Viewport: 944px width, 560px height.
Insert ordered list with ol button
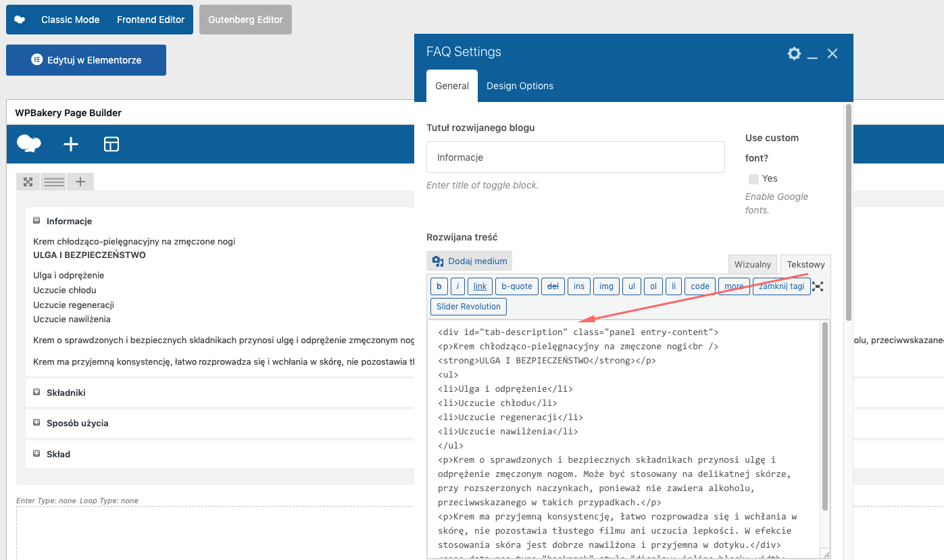click(x=653, y=286)
